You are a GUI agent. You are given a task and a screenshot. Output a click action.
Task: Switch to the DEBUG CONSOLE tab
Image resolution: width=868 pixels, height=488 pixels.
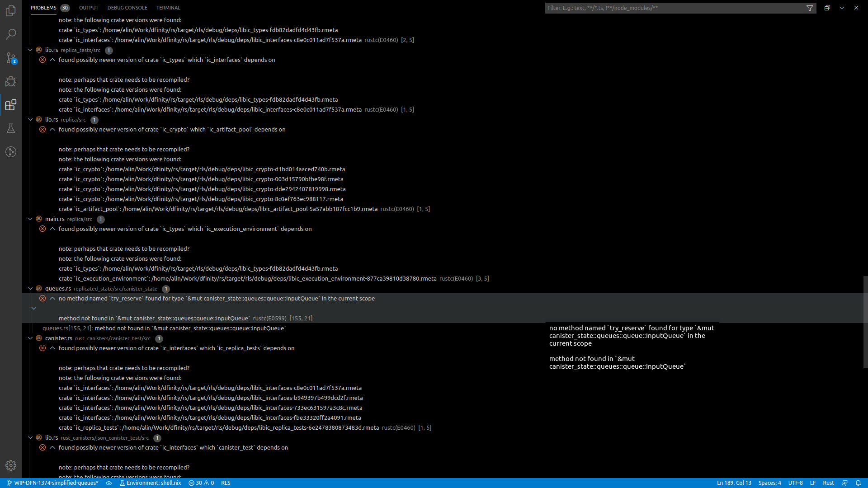tap(127, 8)
